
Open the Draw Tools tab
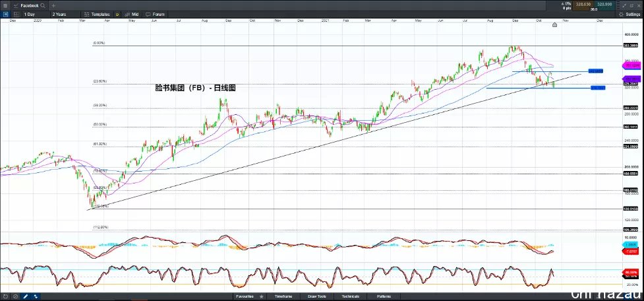[x=317, y=296]
